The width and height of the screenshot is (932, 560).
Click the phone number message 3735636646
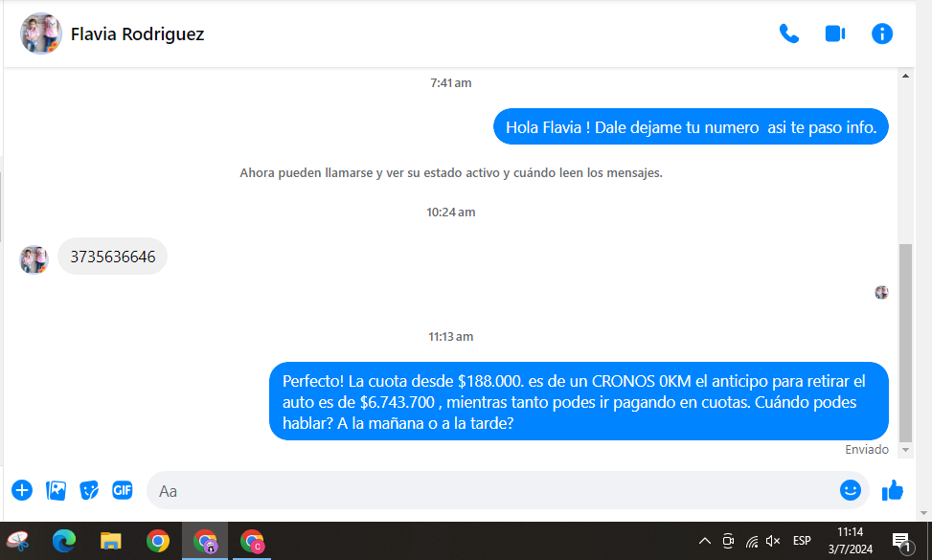pos(113,257)
